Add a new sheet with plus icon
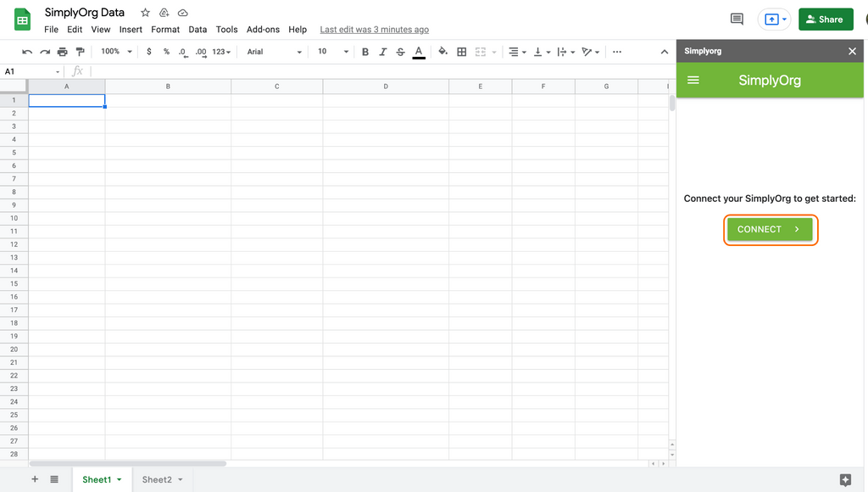This screenshot has width=868, height=492. pos(35,479)
